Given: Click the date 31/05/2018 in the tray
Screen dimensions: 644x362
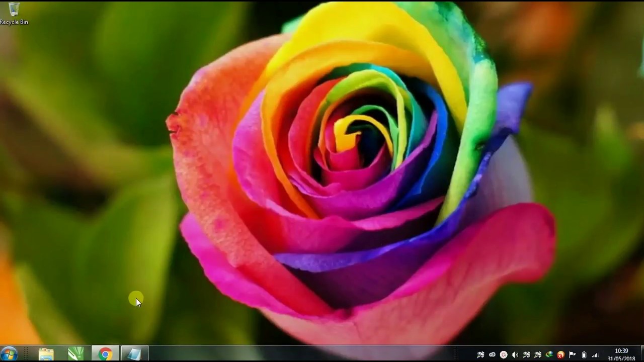Looking at the screenshot, I should 621,358.
